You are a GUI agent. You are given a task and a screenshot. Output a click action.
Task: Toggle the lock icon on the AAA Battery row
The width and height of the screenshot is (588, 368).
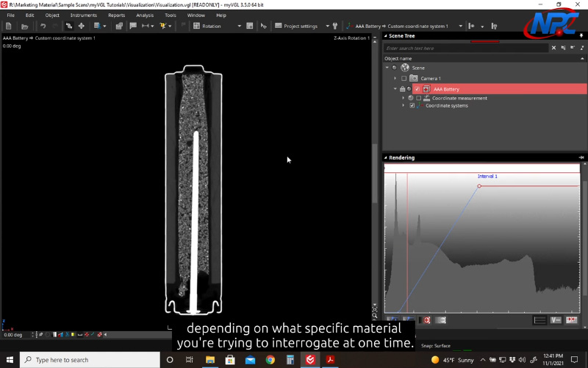402,89
